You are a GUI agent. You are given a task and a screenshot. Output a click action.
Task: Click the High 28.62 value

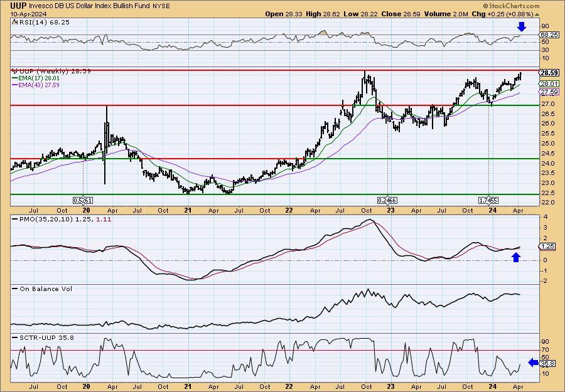click(x=323, y=14)
